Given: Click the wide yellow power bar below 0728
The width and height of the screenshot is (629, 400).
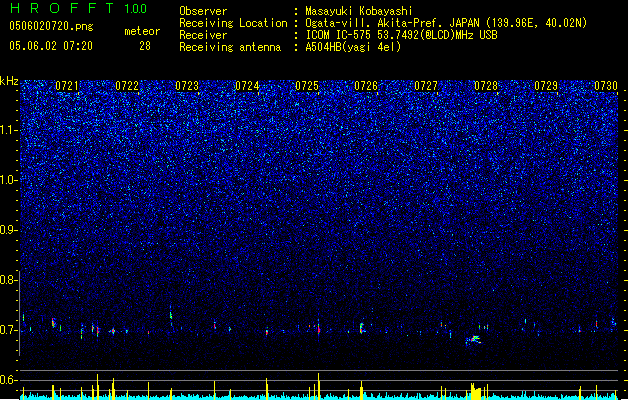Looking at the screenshot, I should coord(475,391).
